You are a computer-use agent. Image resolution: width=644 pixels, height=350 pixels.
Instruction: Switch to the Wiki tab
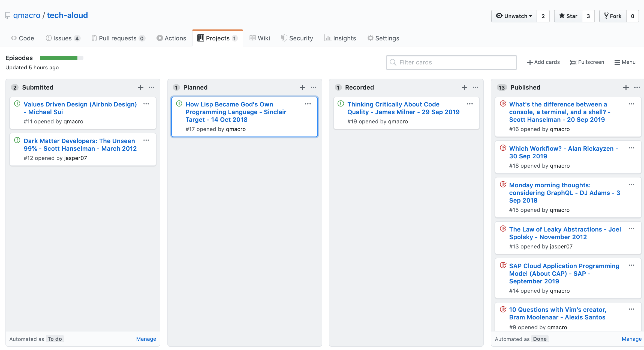point(260,38)
